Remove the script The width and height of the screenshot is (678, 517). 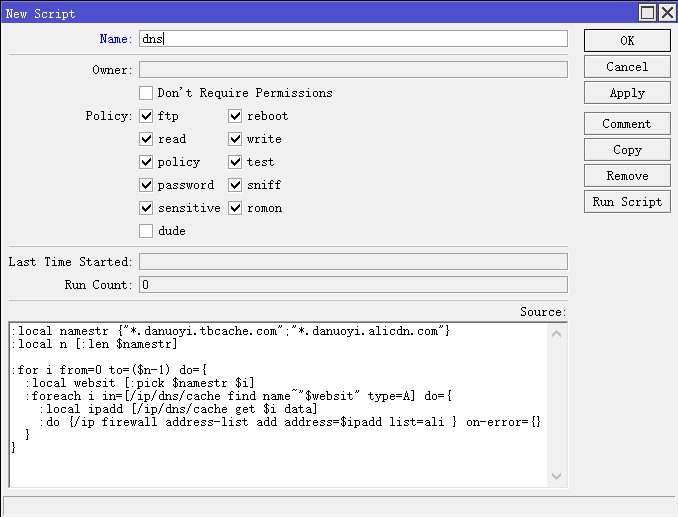(x=627, y=176)
